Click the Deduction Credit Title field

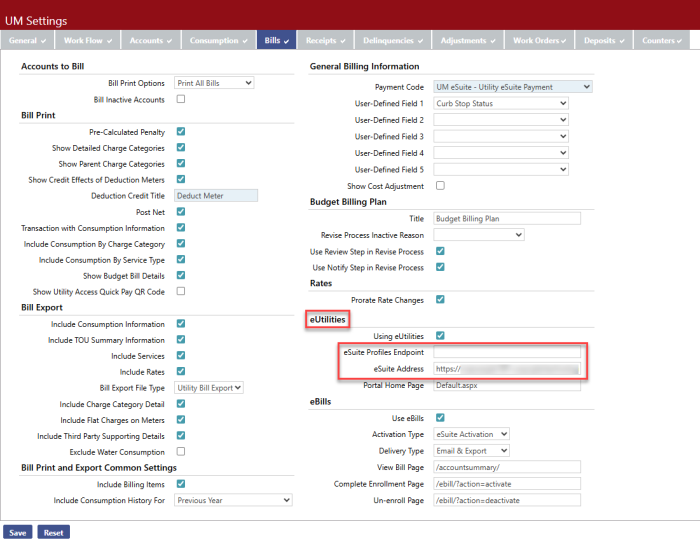point(216,196)
